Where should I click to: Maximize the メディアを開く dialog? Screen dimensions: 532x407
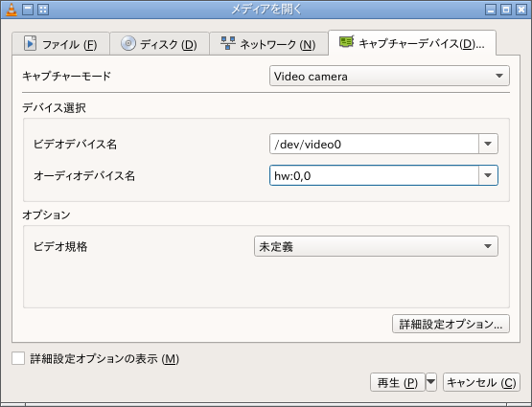tap(506, 10)
